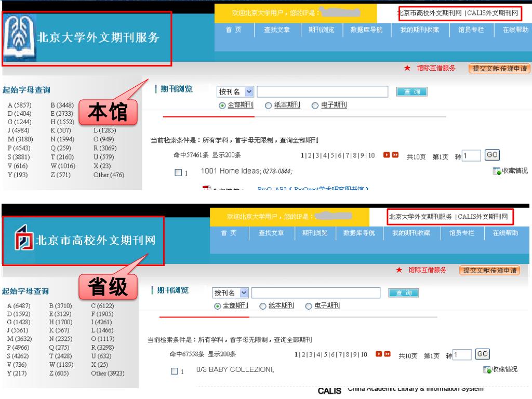Open 收藏情况 icon beside 0/3 BABY COLLEZIONI
Viewport: 532px width, 399px height.
[487, 369]
